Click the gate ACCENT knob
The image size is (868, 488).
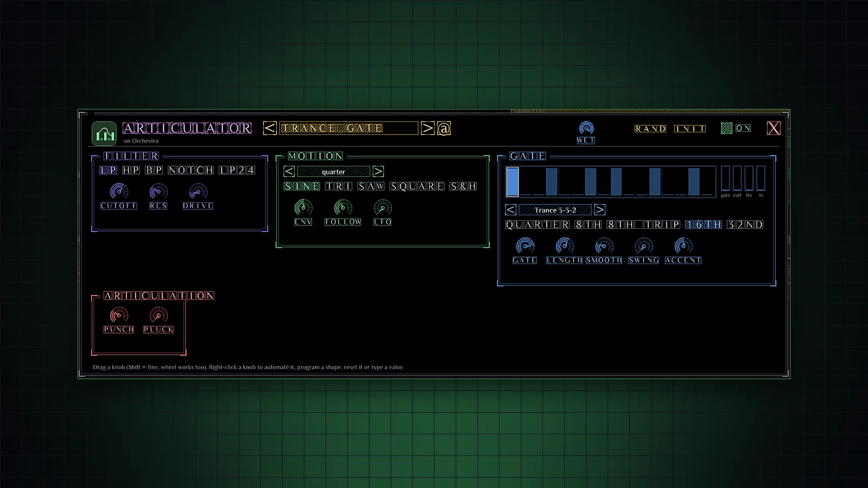coord(683,246)
